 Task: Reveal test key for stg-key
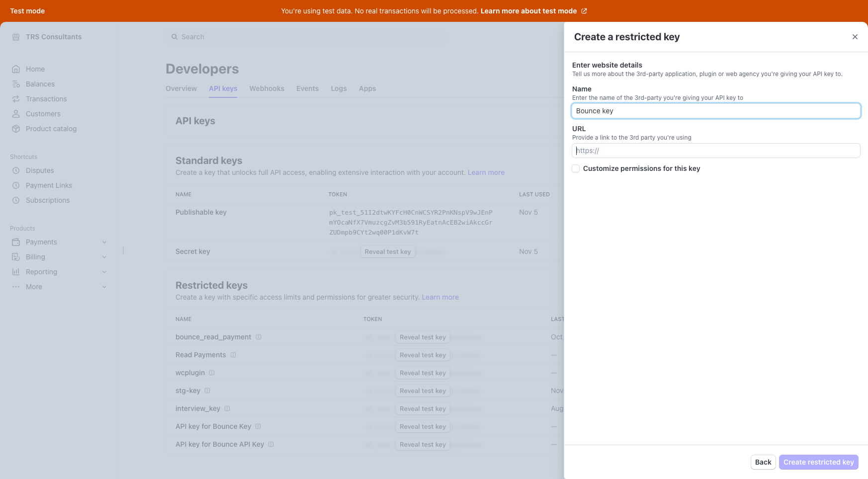point(423,391)
